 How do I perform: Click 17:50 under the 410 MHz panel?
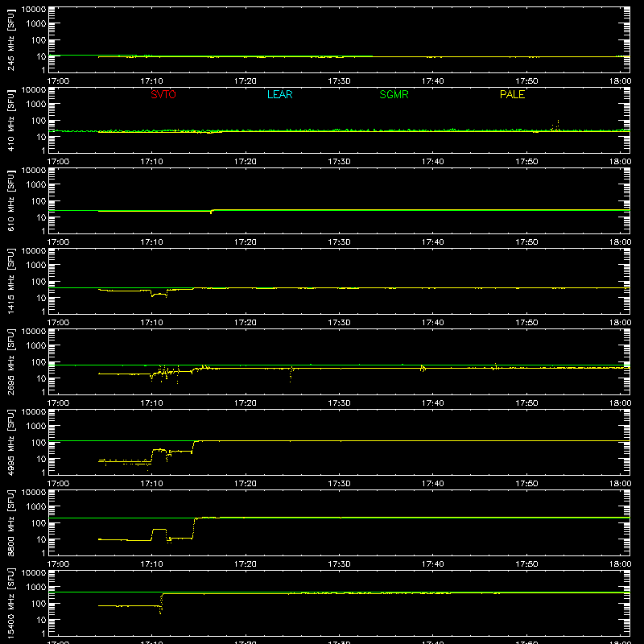point(526,162)
